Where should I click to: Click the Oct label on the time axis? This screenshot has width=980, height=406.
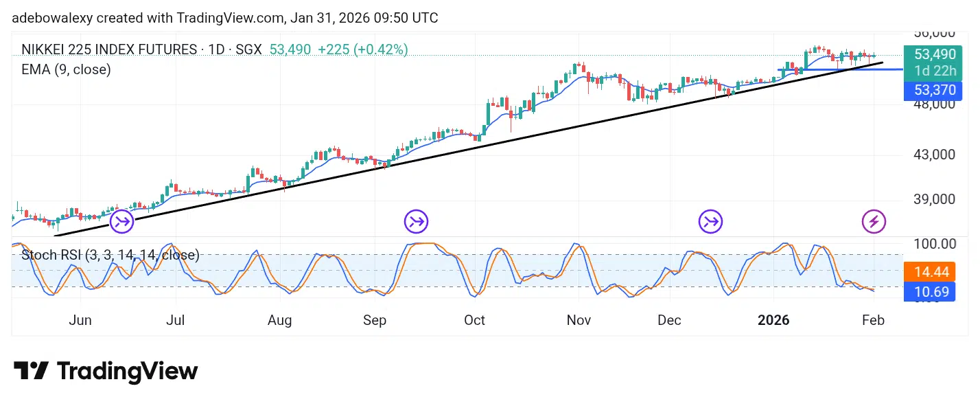coord(474,320)
